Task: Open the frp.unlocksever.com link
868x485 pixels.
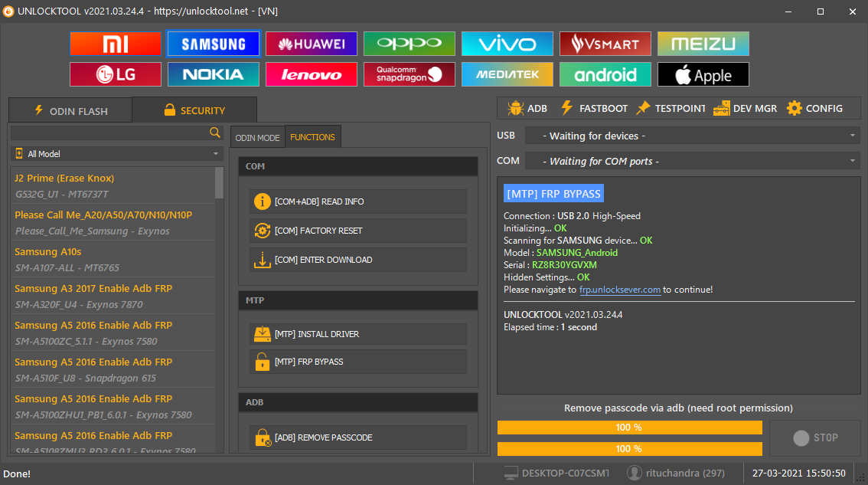Action: 619,290
